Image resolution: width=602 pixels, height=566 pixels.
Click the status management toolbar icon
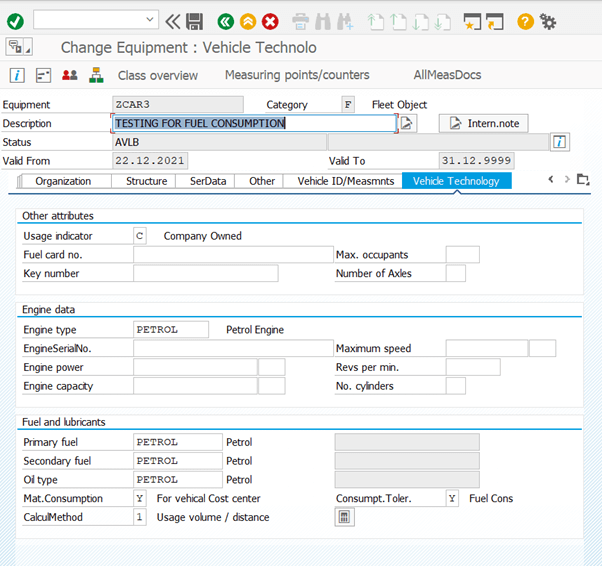(43, 75)
